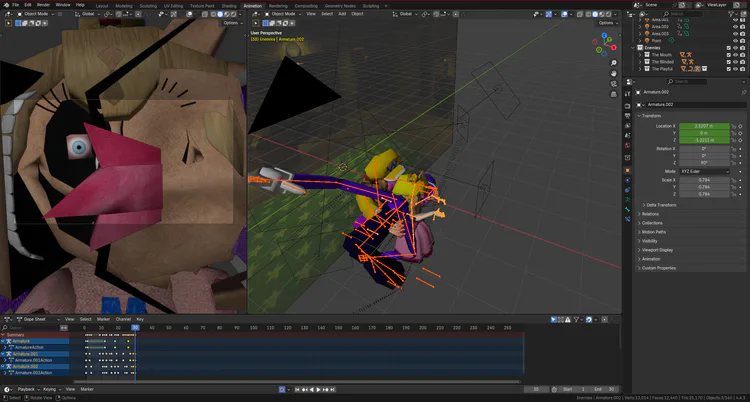Image resolution: width=750 pixels, height=402 pixels.
Task: Expand The Mouth collection in outliner
Action: click(x=640, y=55)
